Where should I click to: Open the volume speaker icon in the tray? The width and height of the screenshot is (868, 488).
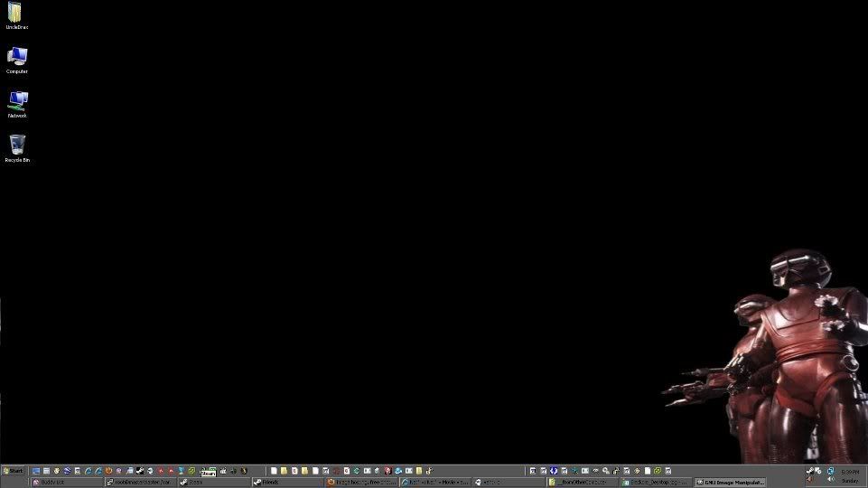pyautogui.click(x=830, y=480)
